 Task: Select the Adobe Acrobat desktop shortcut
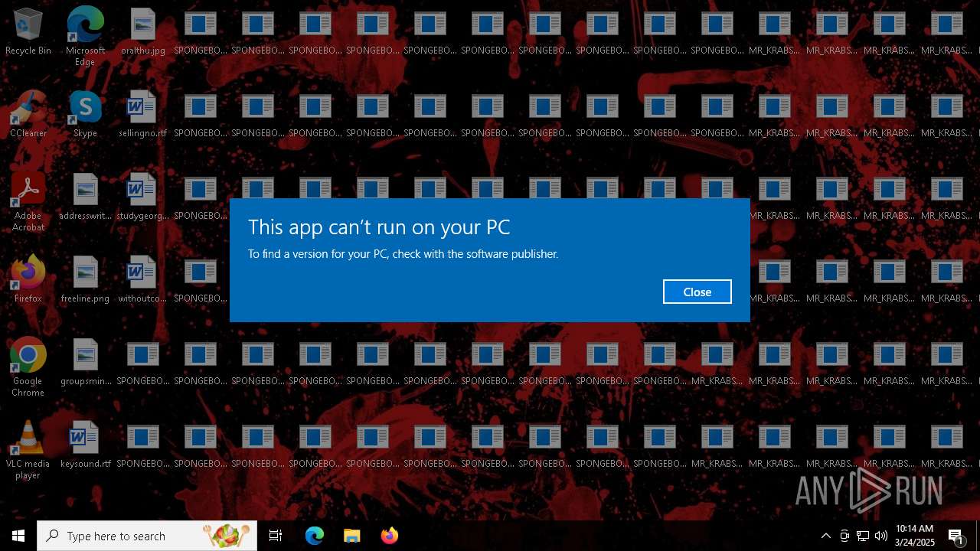click(28, 202)
